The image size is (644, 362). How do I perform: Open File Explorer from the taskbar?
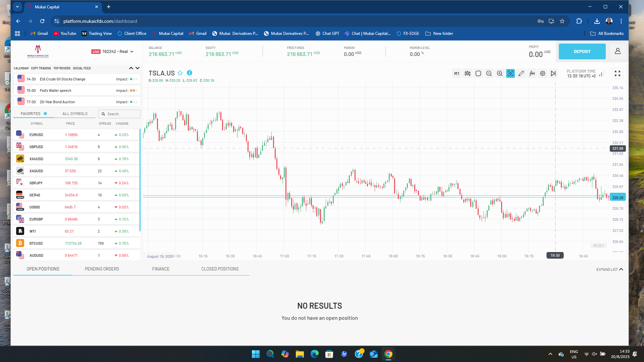(x=300, y=354)
